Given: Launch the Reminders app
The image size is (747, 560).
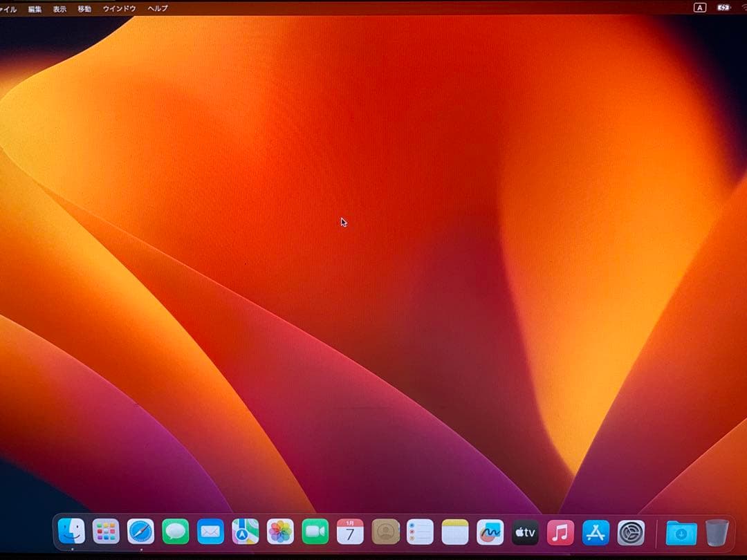Looking at the screenshot, I should (421, 531).
